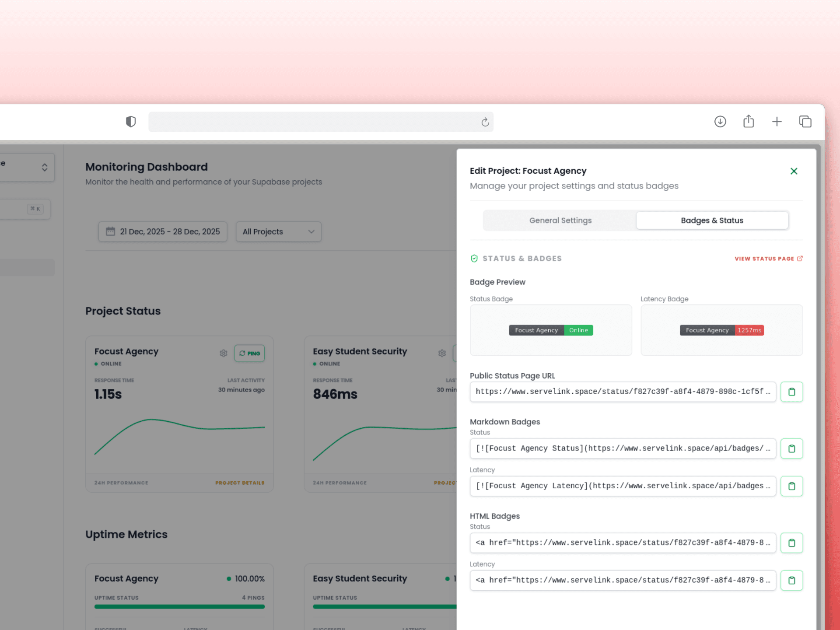Select the Badges & Status tab
This screenshot has width=840, height=630.
pos(712,220)
